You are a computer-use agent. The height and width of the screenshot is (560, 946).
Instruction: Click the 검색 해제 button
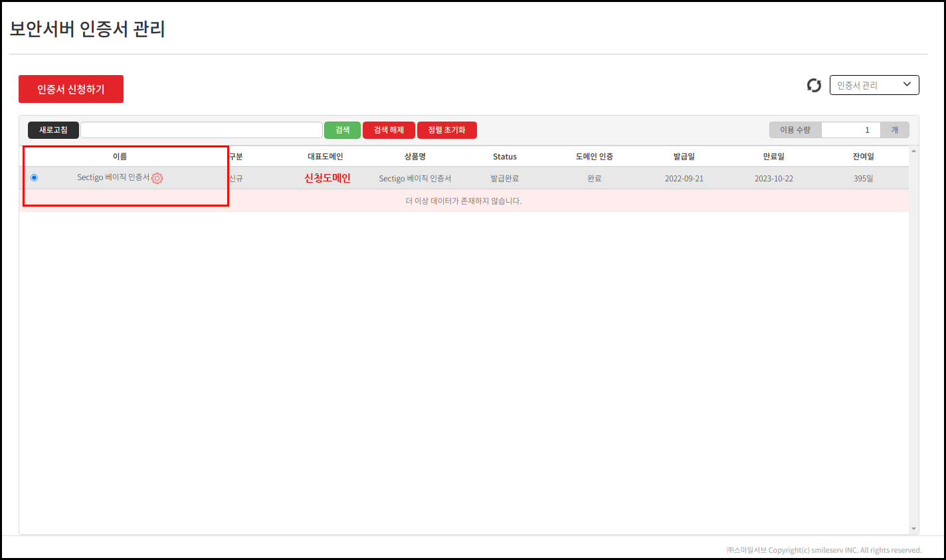pyautogui.click(x=389, y=130)
